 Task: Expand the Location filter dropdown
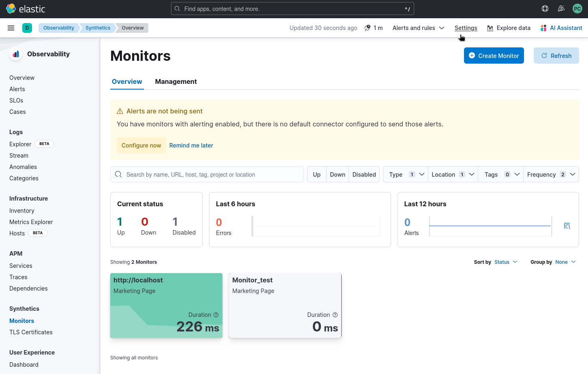pos(453,174)
